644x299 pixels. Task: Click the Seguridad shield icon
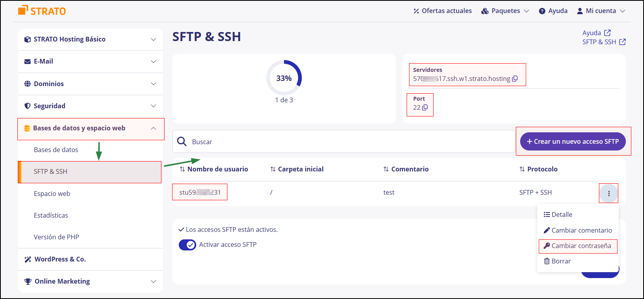point(28,106)
